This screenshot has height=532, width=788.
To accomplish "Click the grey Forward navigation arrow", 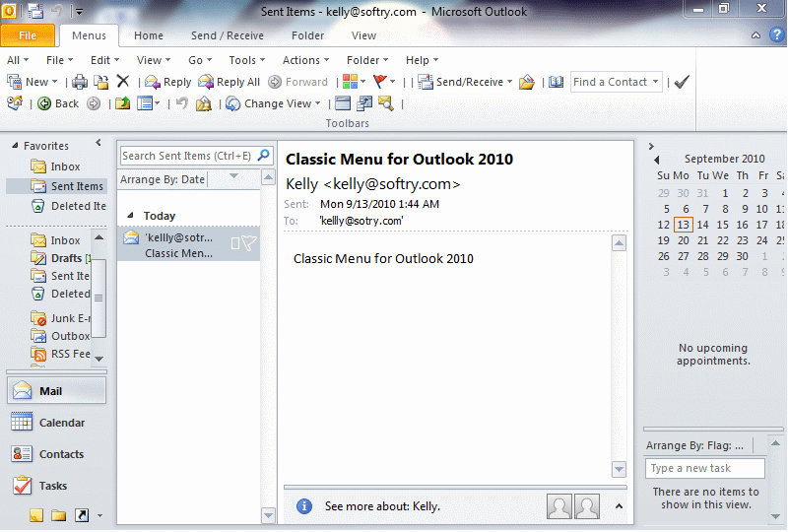I will (94, 103).
